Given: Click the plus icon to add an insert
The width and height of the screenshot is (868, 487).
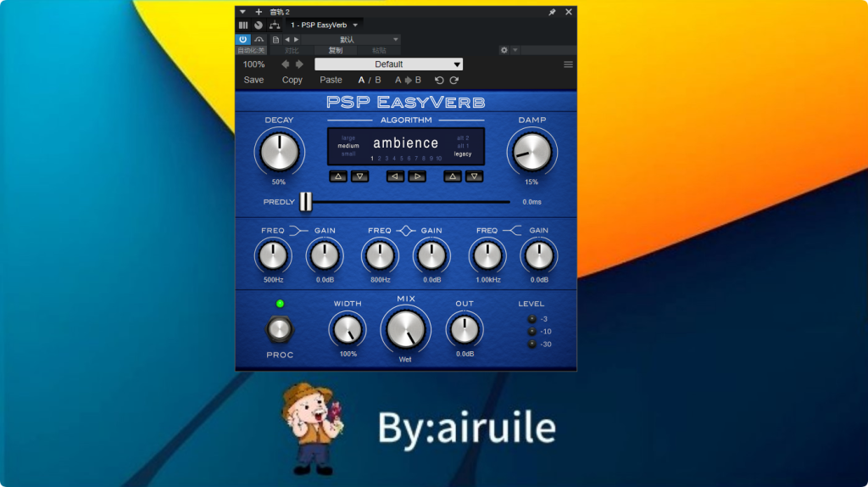Looking at the screenshot, I should point(259,12).
